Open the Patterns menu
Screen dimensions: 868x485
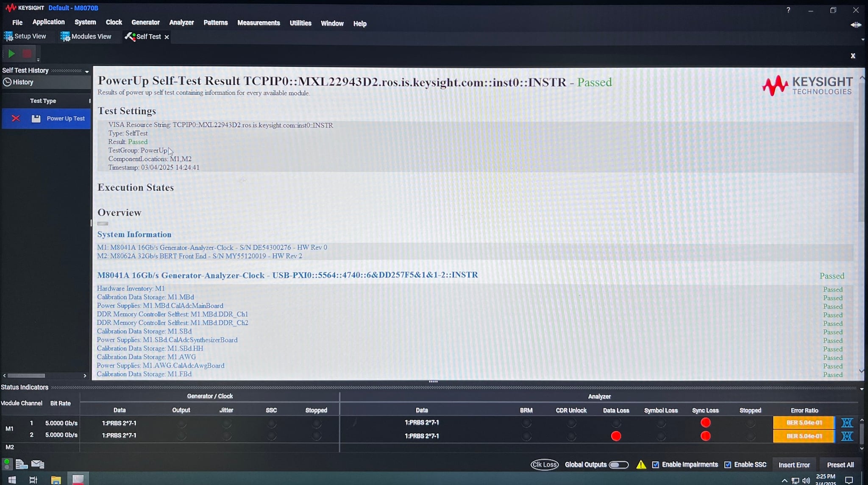[x=215, y=22]
